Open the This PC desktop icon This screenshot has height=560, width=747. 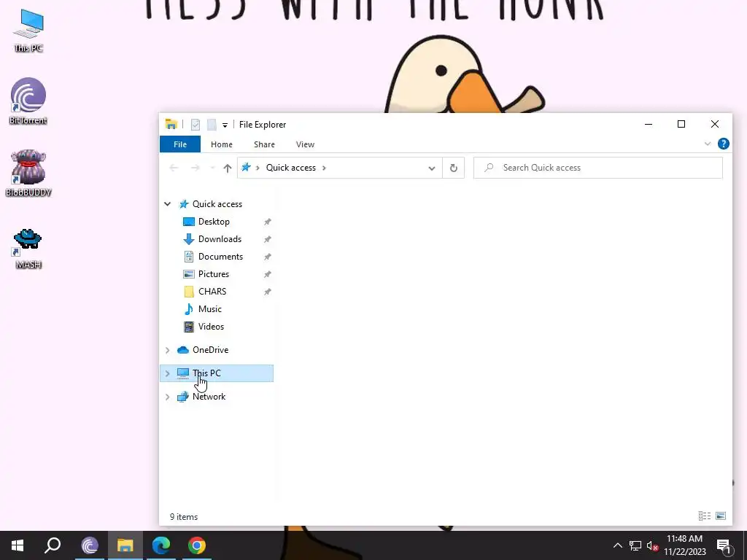click(28, 31)
